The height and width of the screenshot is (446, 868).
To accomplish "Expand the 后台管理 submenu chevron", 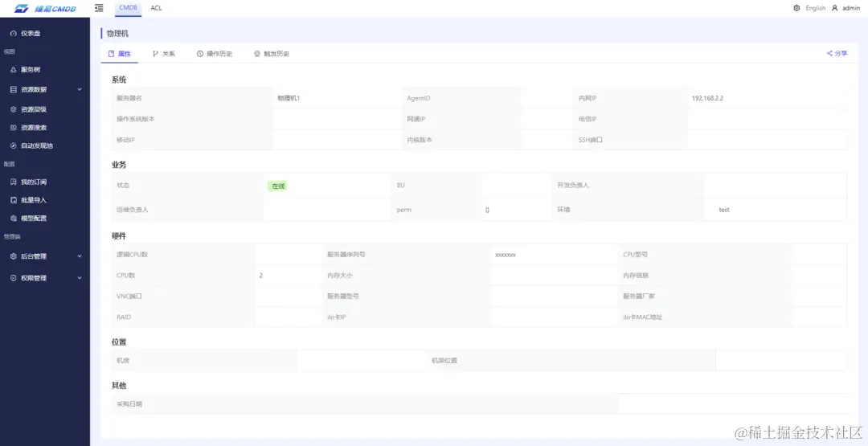I will click(80, 256).
